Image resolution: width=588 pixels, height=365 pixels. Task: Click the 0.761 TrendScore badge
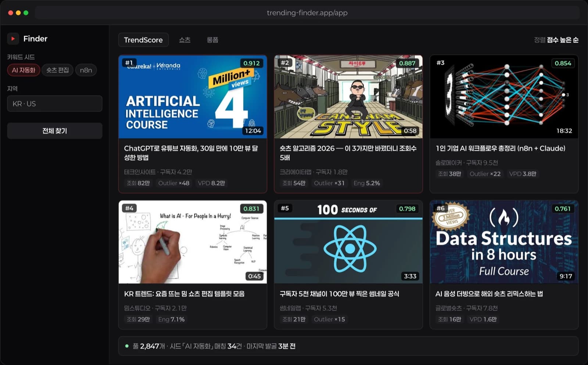(x=563, y=209)
